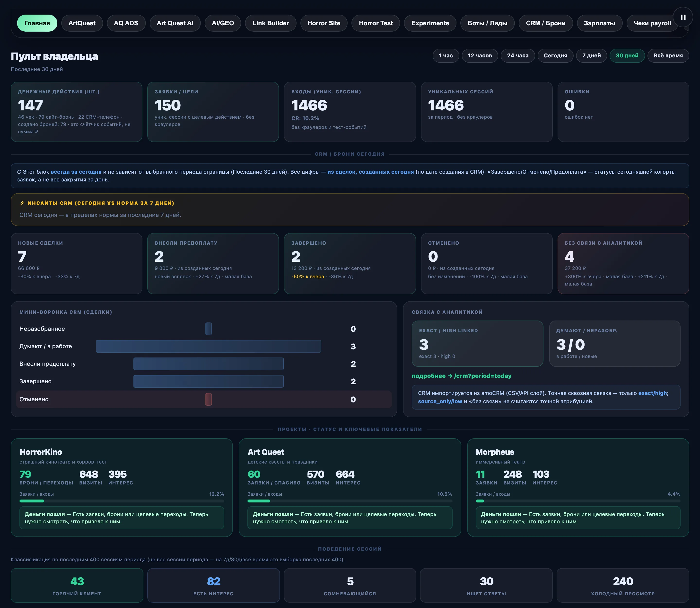Select the 1 час period filter
The image size is (700, 608).
(x=446, y=56)
